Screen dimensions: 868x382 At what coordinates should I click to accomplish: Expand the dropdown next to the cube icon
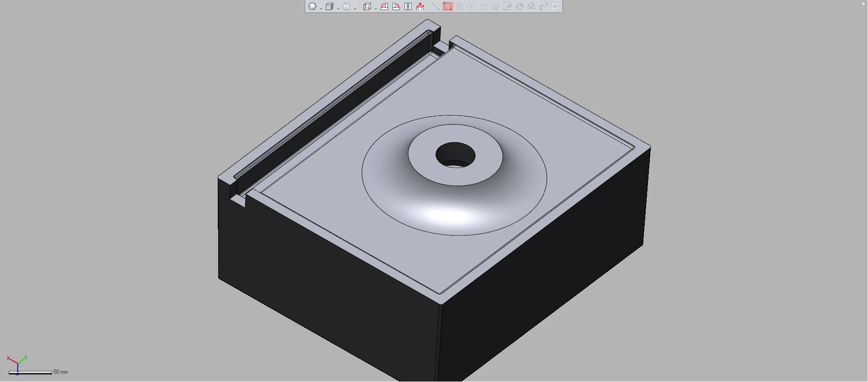coord(338,9)
